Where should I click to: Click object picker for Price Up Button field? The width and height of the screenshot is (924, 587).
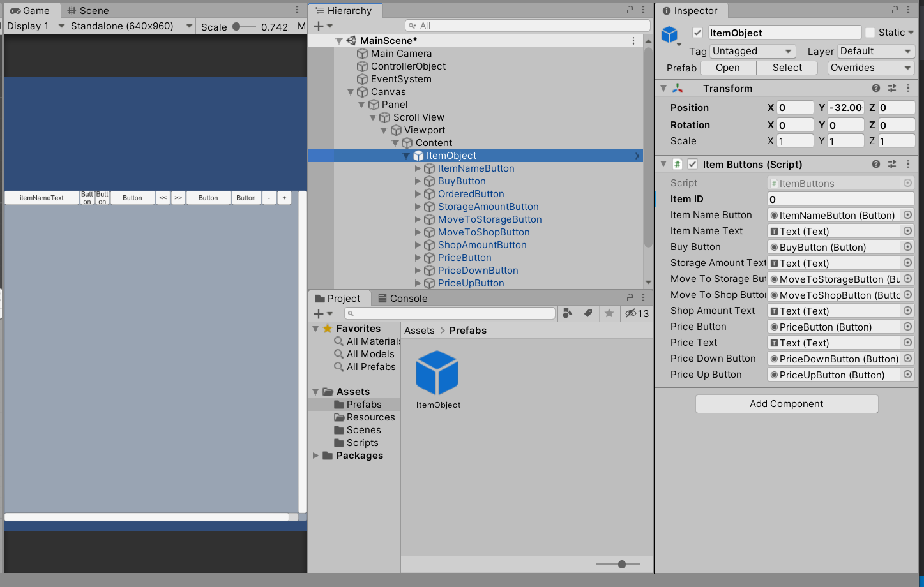908,375
